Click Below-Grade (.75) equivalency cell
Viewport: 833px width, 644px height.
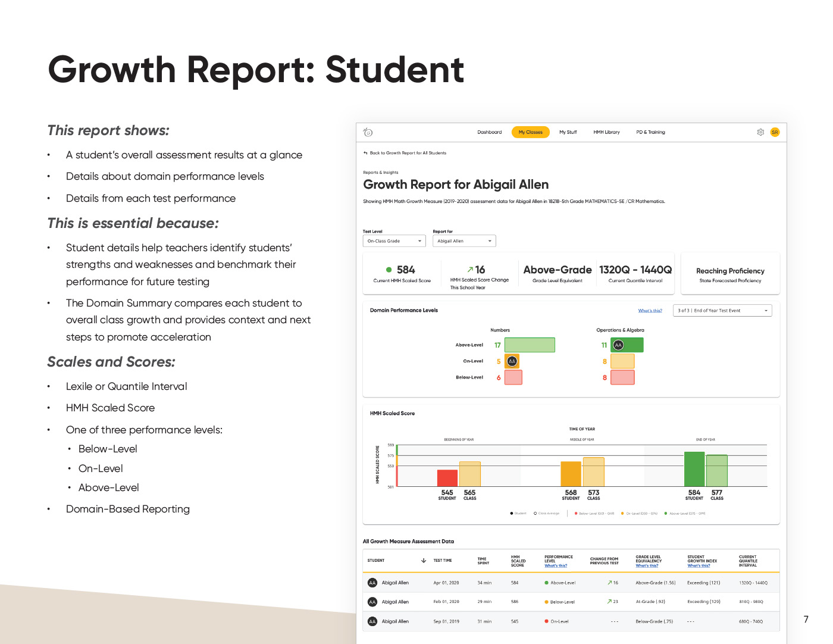[654, 621]
